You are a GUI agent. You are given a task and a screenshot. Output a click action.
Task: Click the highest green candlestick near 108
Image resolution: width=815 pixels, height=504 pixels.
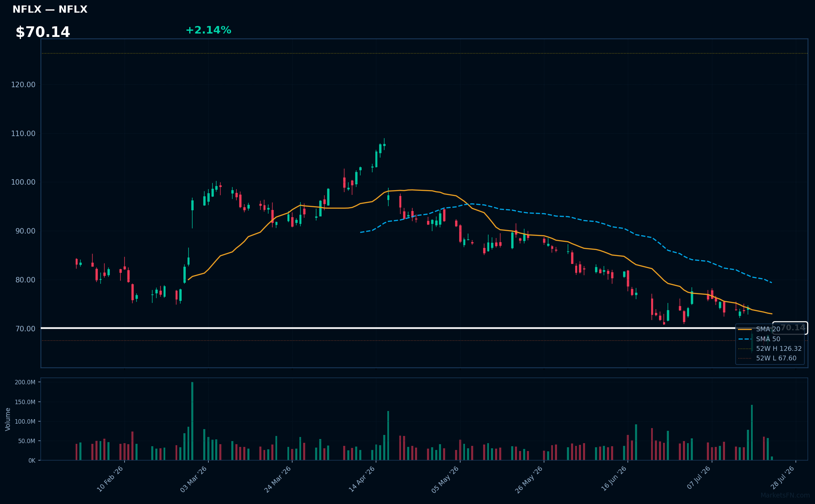click(x=384, y=144)
